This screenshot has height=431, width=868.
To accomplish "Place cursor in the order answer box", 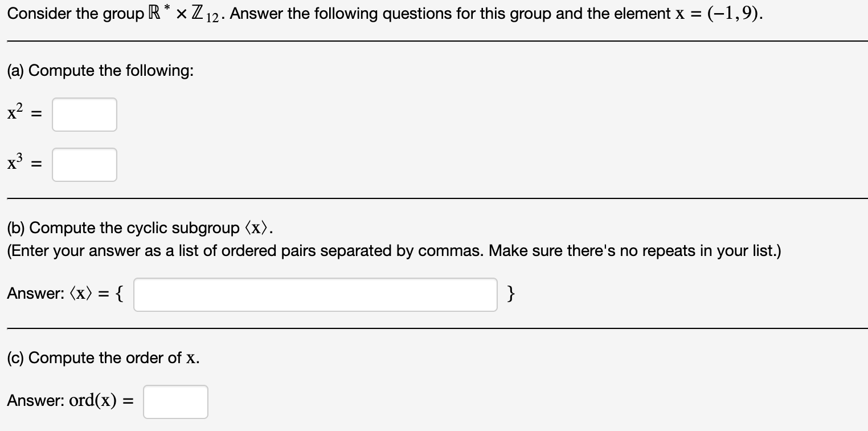I will (175, 401).
